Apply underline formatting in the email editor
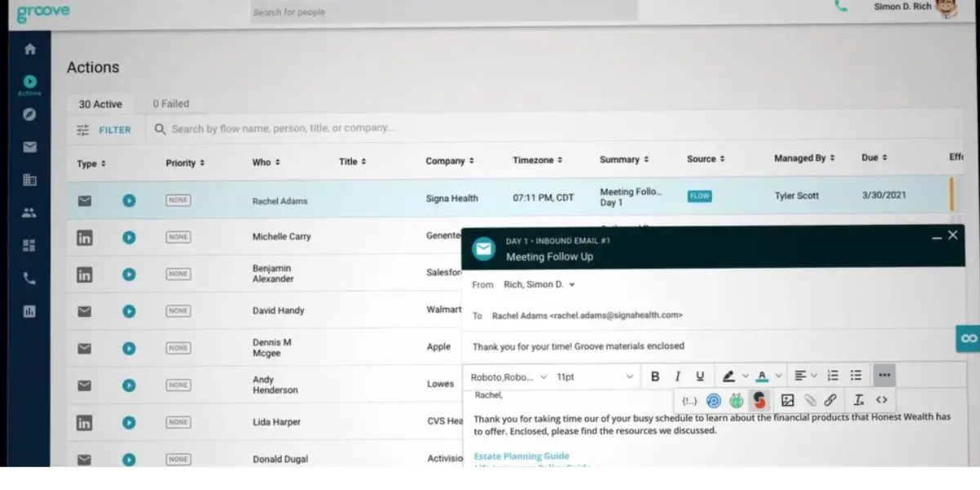Screen dimensions: 980x490 [700, 376]
